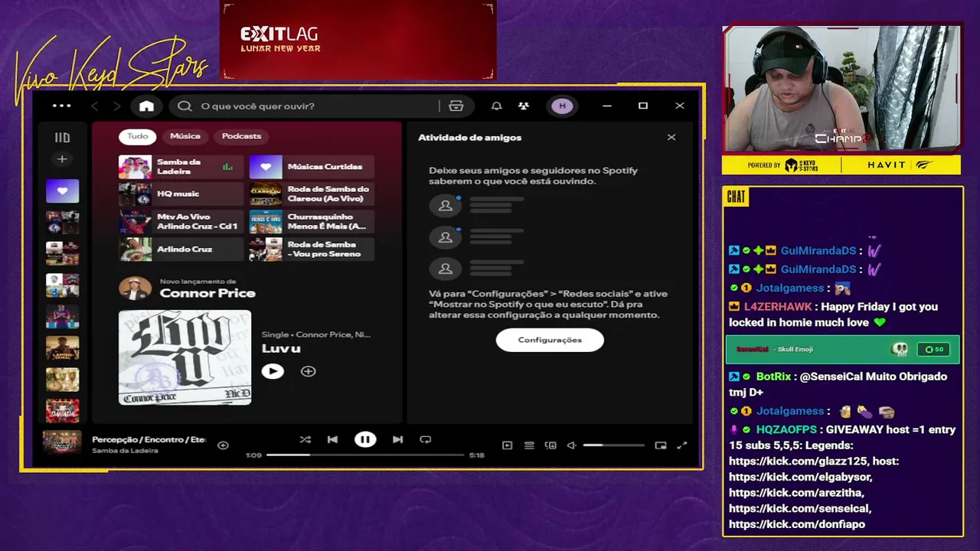Open the Luv u title link

point(281,348)
